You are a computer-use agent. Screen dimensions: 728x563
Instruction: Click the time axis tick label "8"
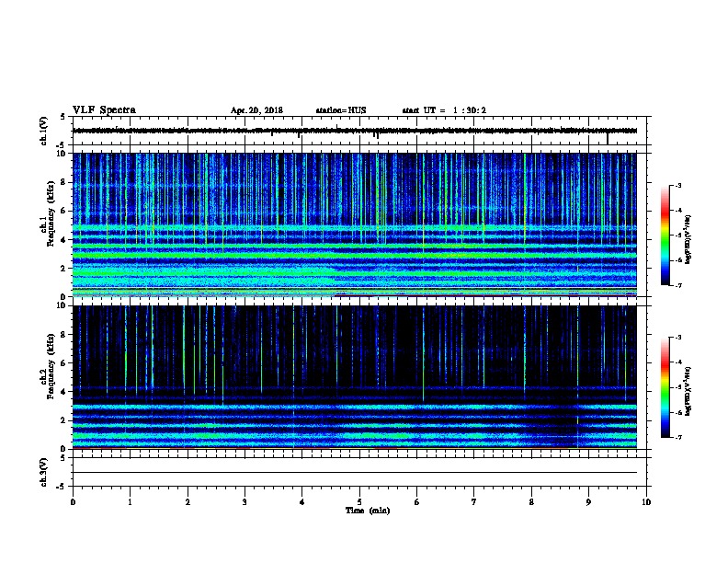coord(531,502)
